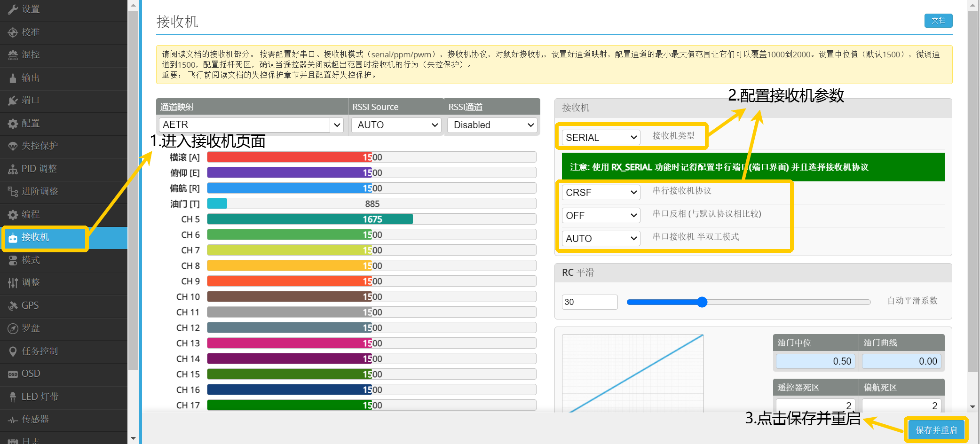Click the OSD icon in sidebar
Image resolution: width=980 pixels, height=444 pixels.
click(x=13, y=374)
